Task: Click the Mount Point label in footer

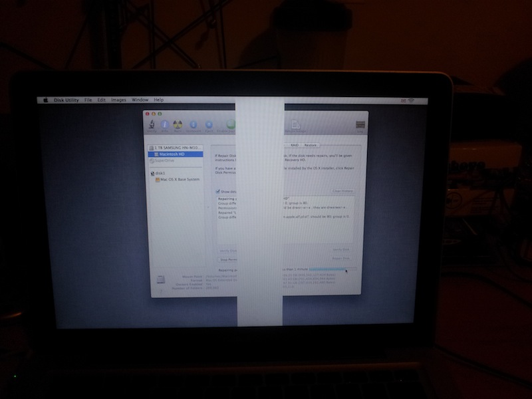Action: (x=192, y=277)
